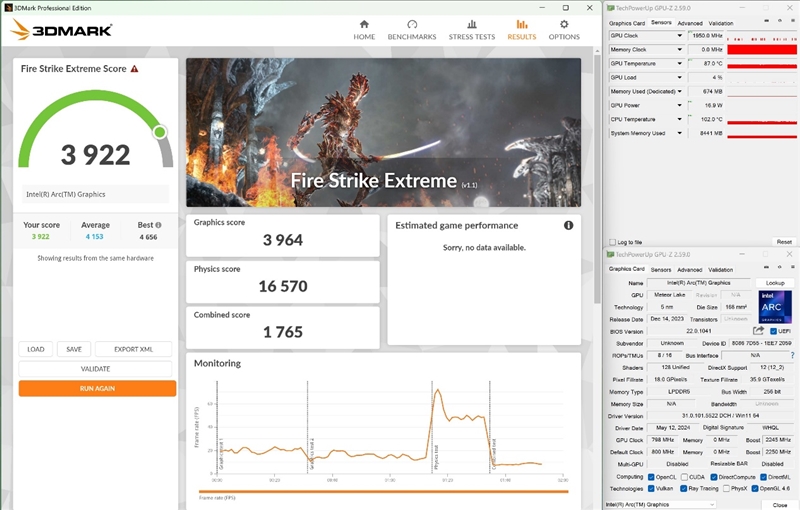Click the warning triangle beside Fire Strike Extreme Score
800x510 pixels.
click(x=135, y=69)
